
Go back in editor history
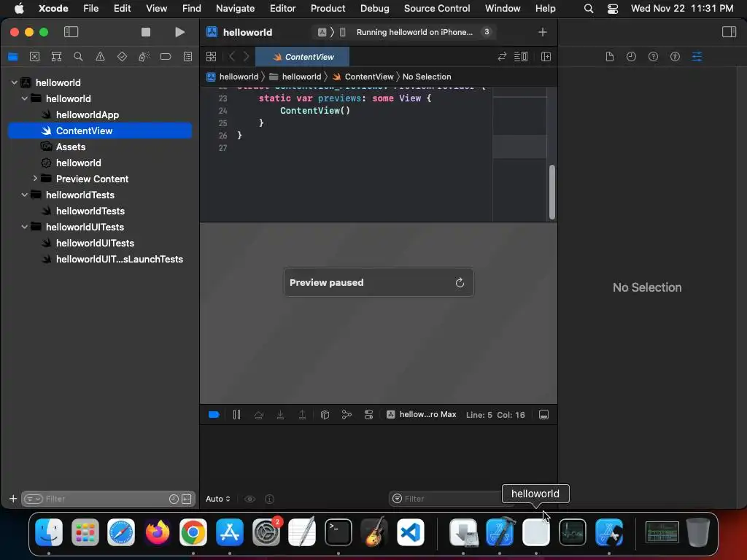232,57
